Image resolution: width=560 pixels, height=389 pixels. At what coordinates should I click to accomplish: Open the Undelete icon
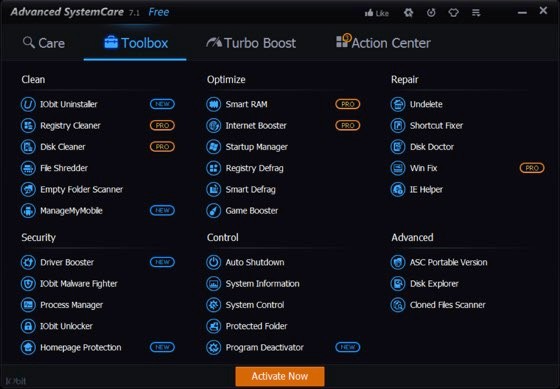[398, 104]
